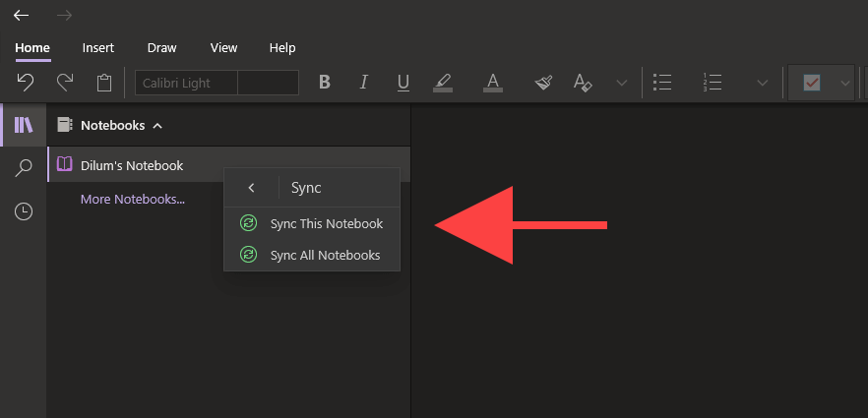
Task: Go back from the Sync submenu
Action: coord(252,187)
